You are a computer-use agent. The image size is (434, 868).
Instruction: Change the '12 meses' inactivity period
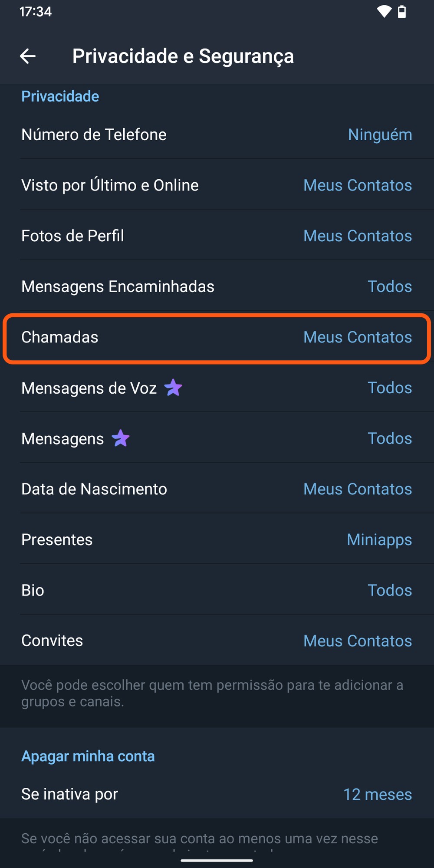(x=377, y=794)
